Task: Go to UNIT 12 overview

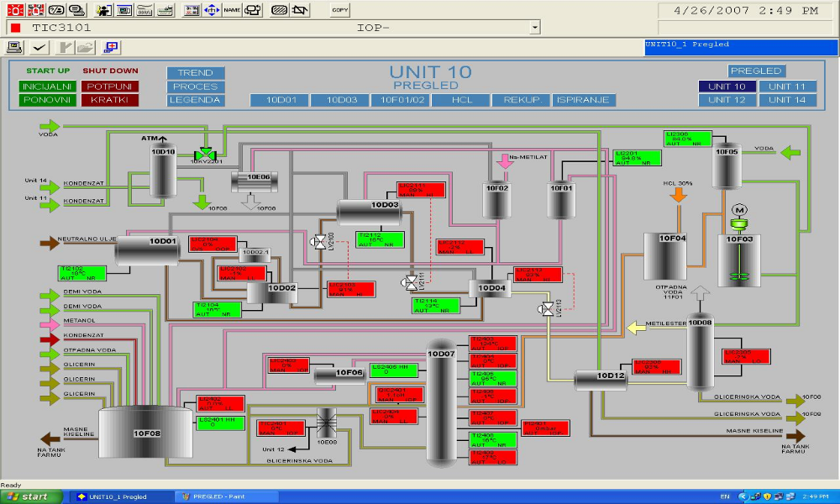Action: point(727,100)
